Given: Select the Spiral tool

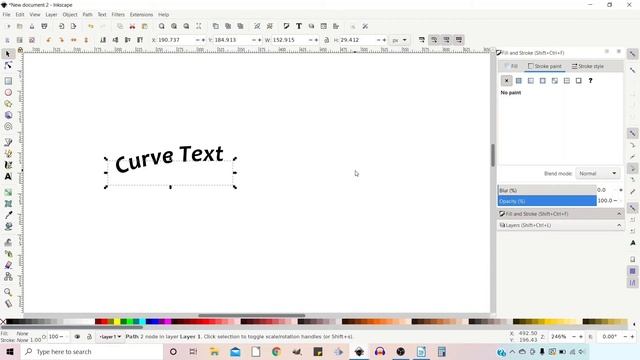Looking at the screenshot, I should [x=8, y=127].
